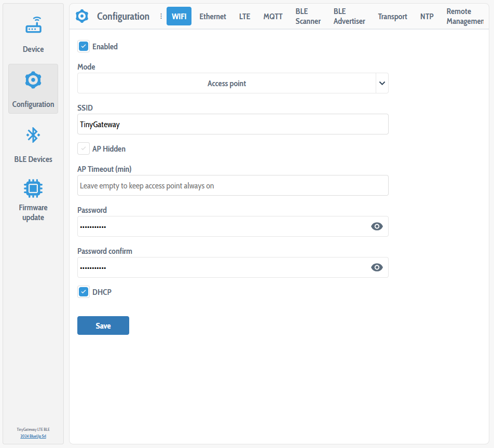Show the Password confirm text via eye icon
This screenshot has height=448, width=494.
377,267
